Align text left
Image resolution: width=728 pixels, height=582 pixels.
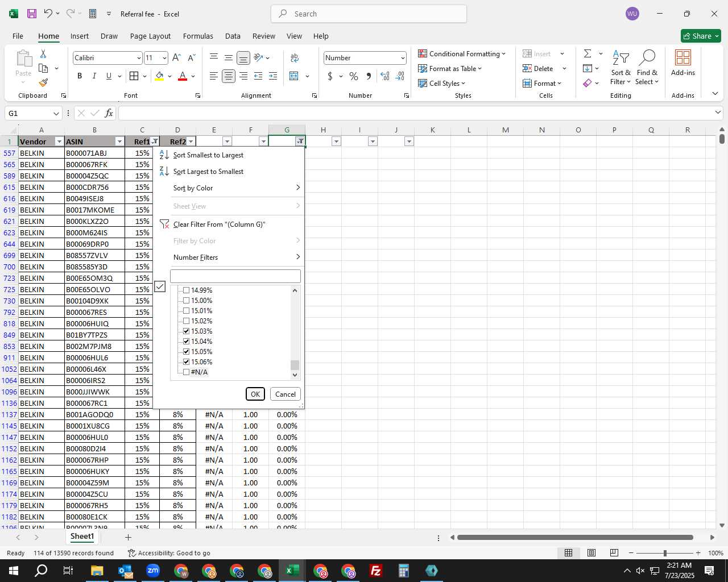213,76
